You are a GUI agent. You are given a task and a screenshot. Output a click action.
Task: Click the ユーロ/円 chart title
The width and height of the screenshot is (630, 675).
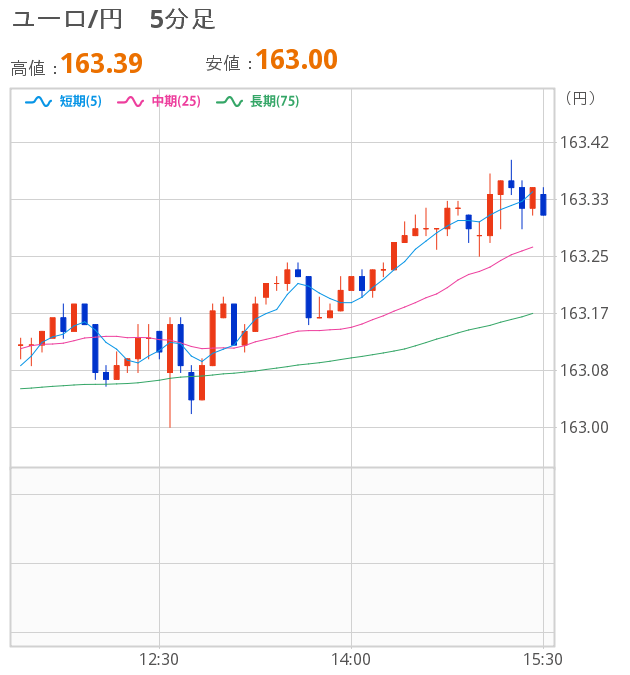(x=67, y=20)
